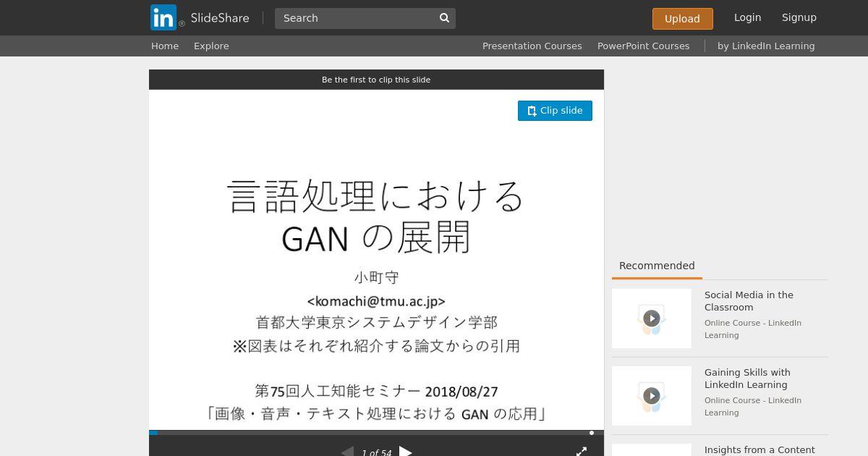
Task: Open PowerPoint Courses menu item
Action: coord(643,46)
